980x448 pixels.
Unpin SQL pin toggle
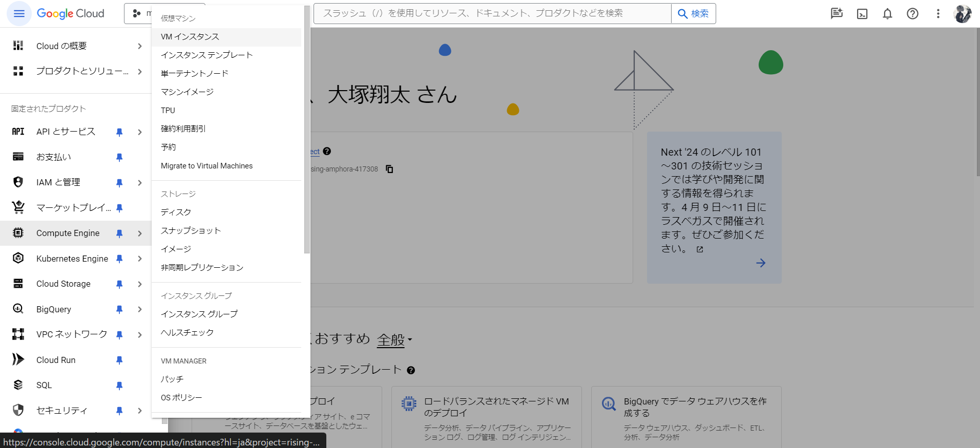coord(119,386)
